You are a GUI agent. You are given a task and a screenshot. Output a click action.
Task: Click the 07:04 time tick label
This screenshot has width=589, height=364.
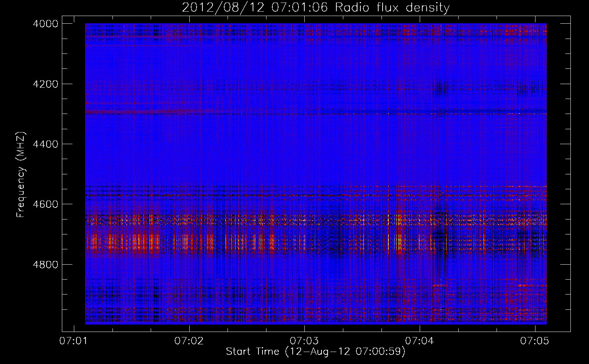[420, 341]
